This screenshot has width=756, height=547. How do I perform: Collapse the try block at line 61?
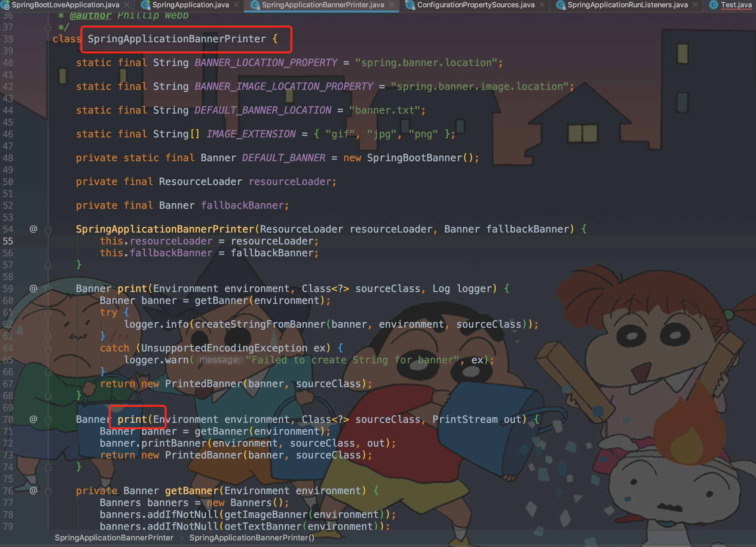coord(48,313)
